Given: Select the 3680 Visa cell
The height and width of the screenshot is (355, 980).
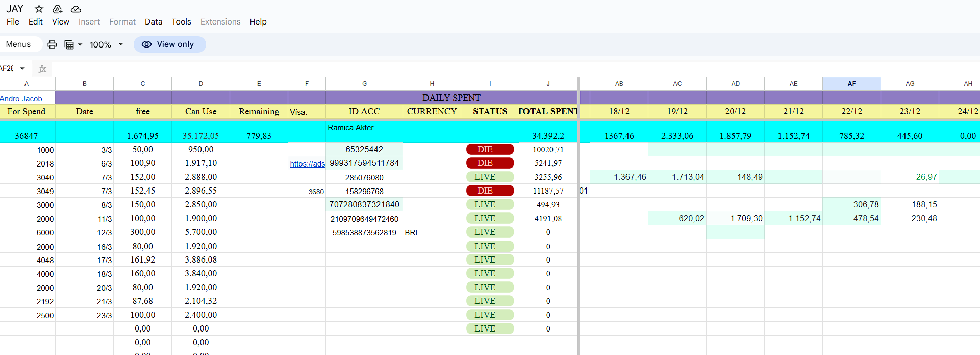Looking at the screenshot, I should 307,191.
